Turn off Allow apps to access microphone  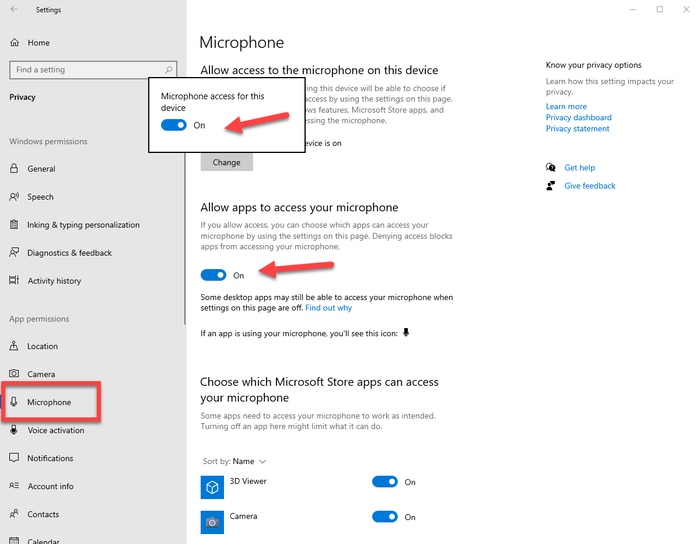[213, 275]
